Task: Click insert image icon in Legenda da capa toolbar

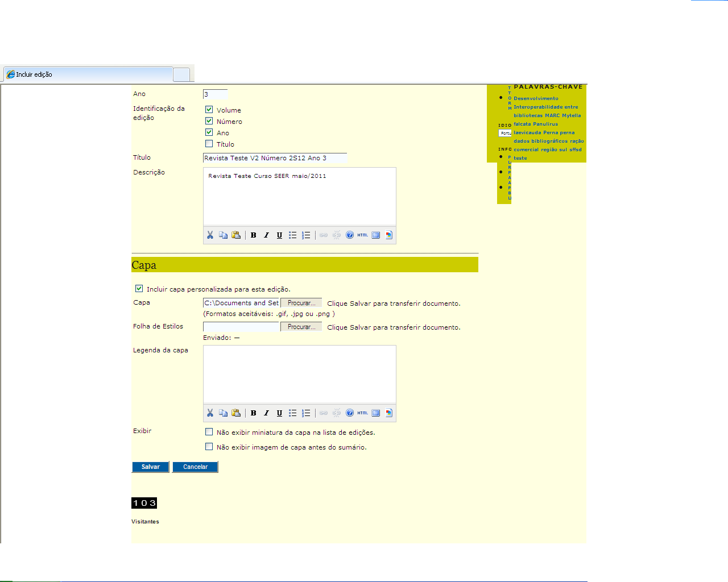Action: 389,413
